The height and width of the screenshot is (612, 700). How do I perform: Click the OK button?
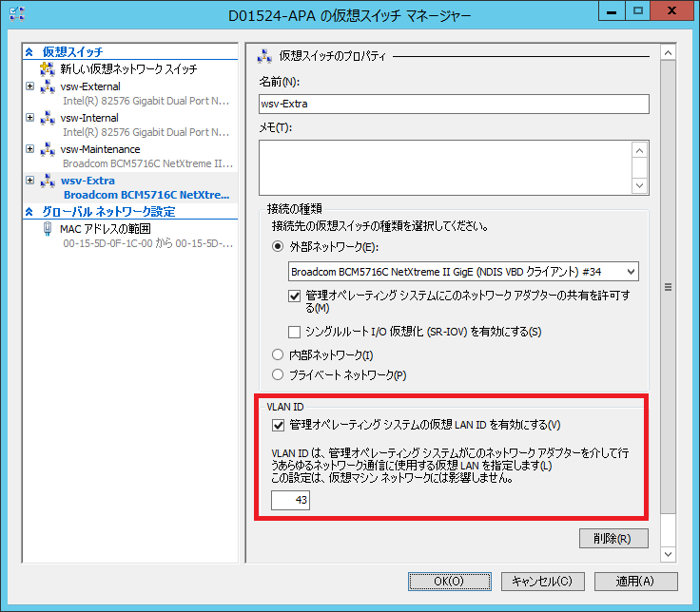[450, 582]
